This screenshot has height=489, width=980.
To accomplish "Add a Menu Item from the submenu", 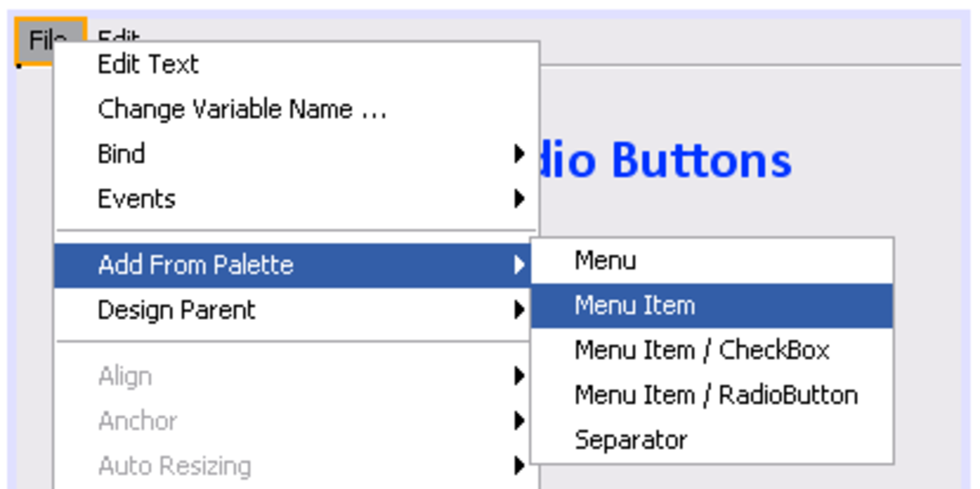I will 635,306.
